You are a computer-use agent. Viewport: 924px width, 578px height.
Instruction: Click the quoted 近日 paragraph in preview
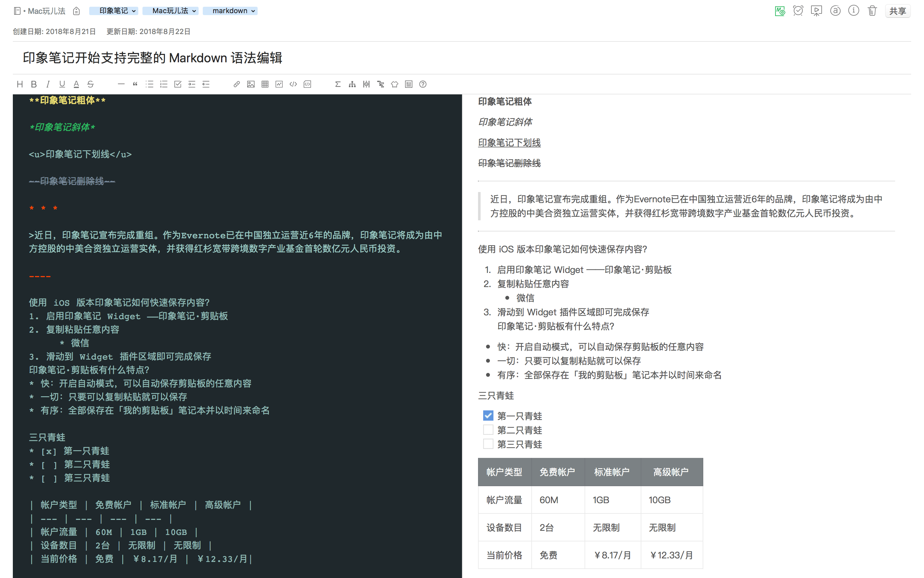pyautogui.click(x=686, y=206)
